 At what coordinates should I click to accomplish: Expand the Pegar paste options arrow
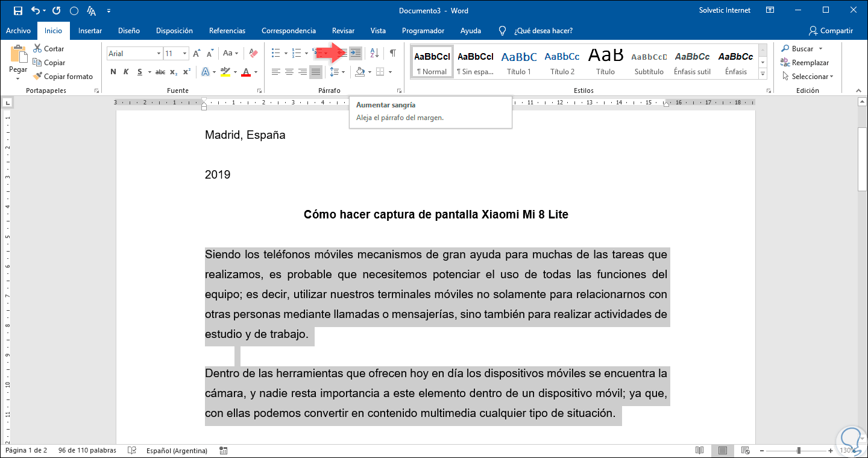click(18, 78)
